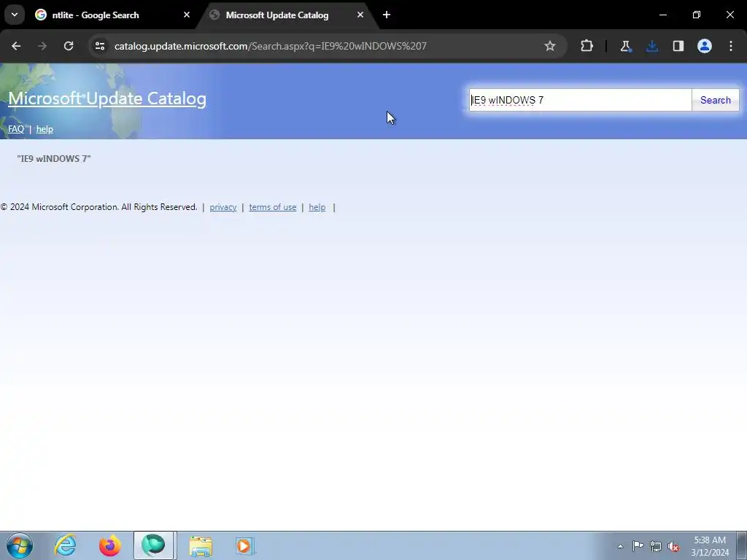Viewport: 747px width, 560px height.
Task: Go back to the previous page
Action: point(16,46)
